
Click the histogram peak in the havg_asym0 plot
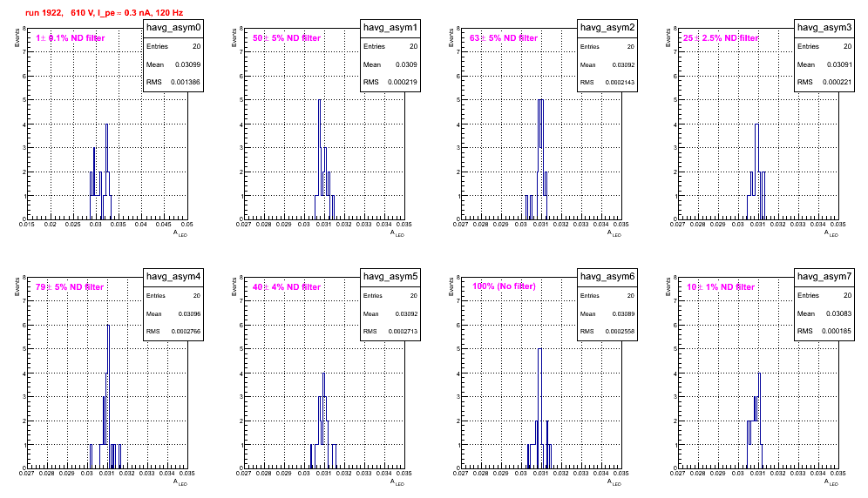click(x=107, y=125)
